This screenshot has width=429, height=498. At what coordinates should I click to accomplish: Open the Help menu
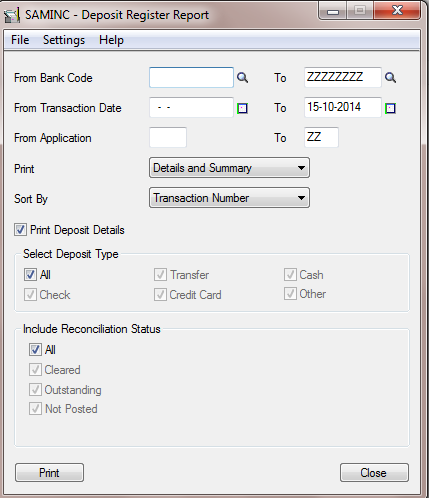point(111,40)
